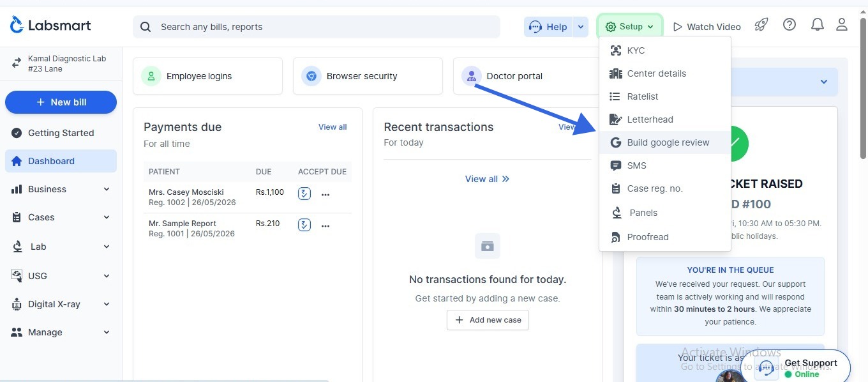The height and width of the screenshot is (382, 868).
Task: Select Case reg. no. from Setup menu
Action: click(665, 188)
